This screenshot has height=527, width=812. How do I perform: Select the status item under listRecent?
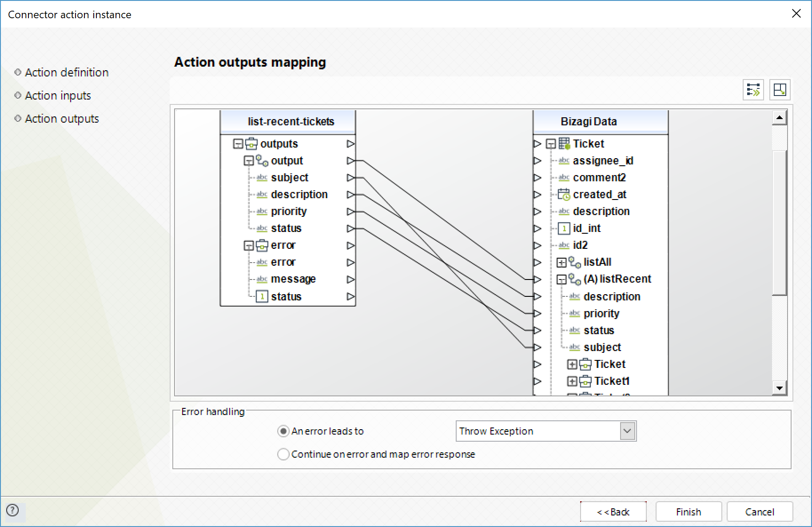598,330
